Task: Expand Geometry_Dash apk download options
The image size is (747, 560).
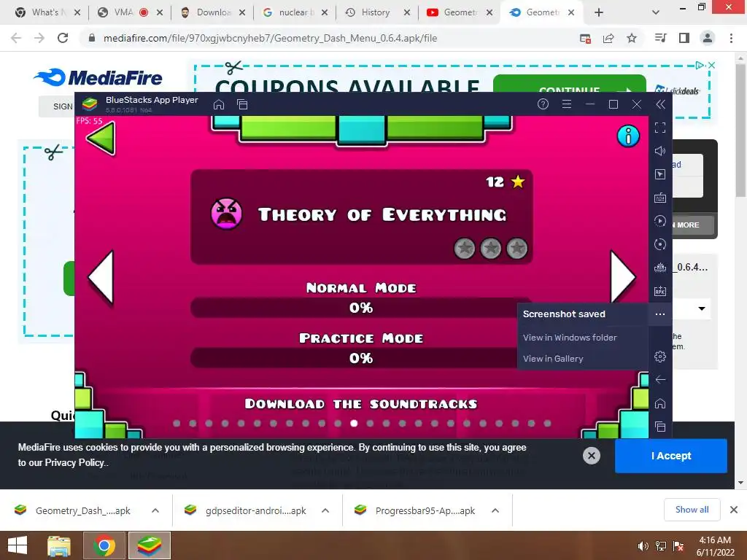Action: [155, 510]
